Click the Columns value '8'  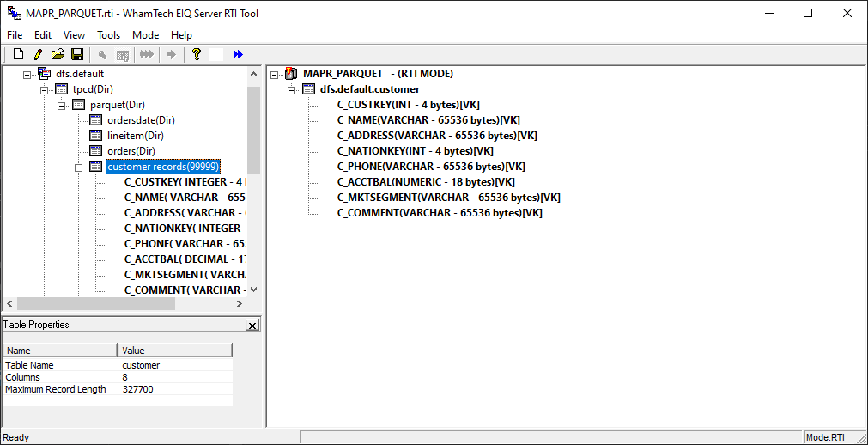coord(125,377)
